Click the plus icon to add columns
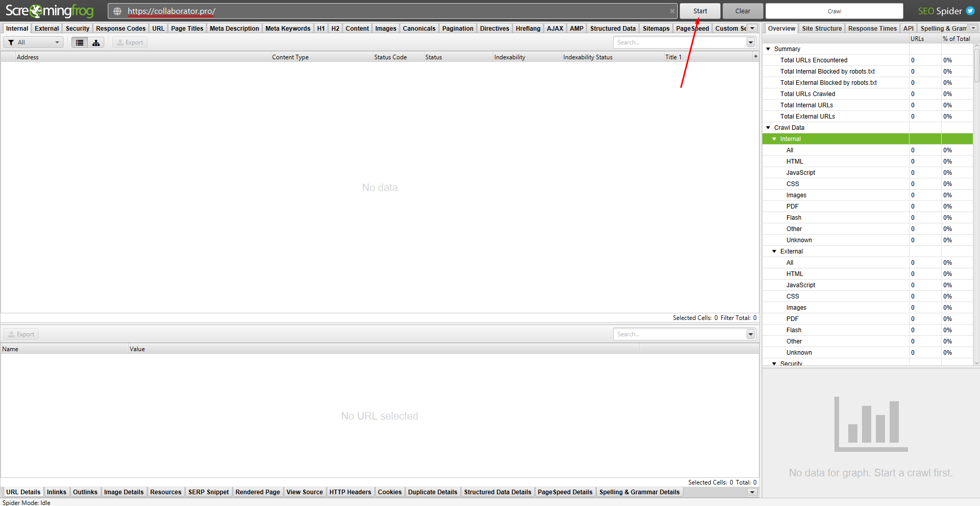Image resolution: width=980 pixels, height=506 pixels. pyautogui.click(x=755, y=56)
